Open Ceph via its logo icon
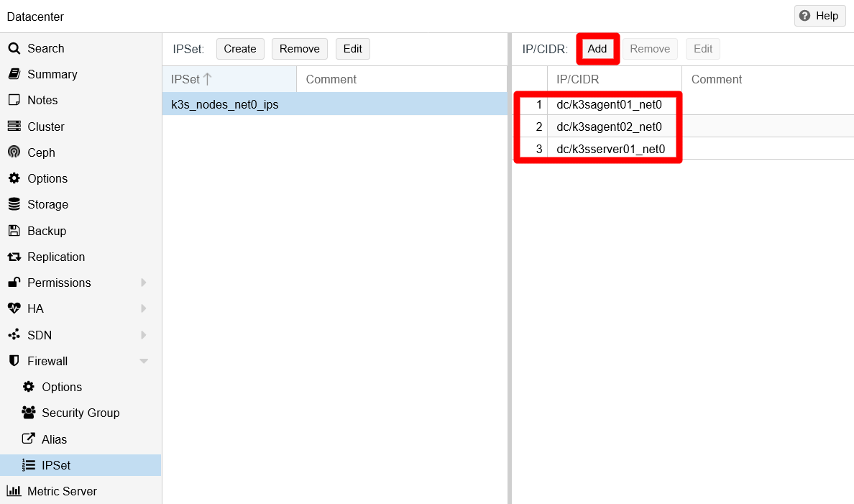 (x=15, y=152)
